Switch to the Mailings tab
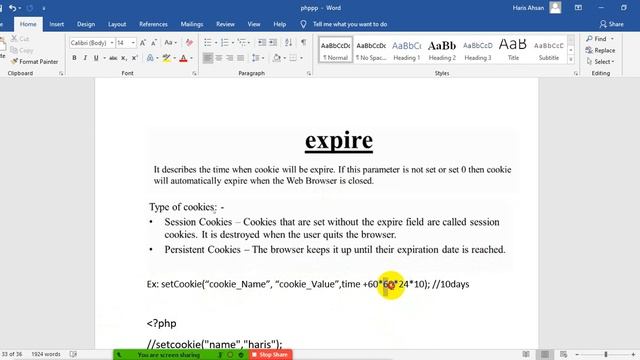Image resolution: width=640 pixels, height=360 pixels. (x=192, y=24)
